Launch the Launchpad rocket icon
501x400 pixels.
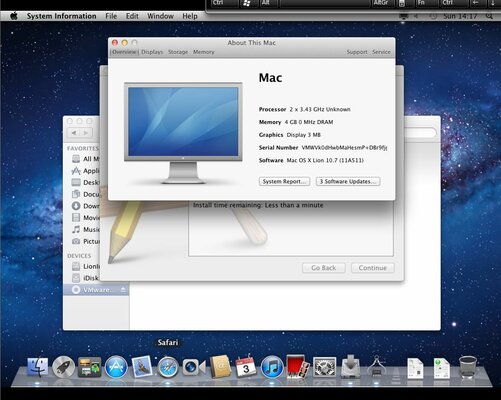click(63, 367)
